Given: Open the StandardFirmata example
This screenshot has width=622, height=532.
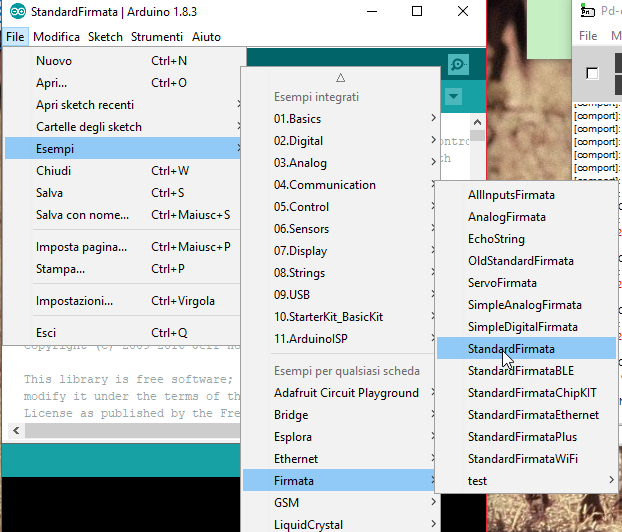Looking at the screenshot, I should [x=526, y=349].
